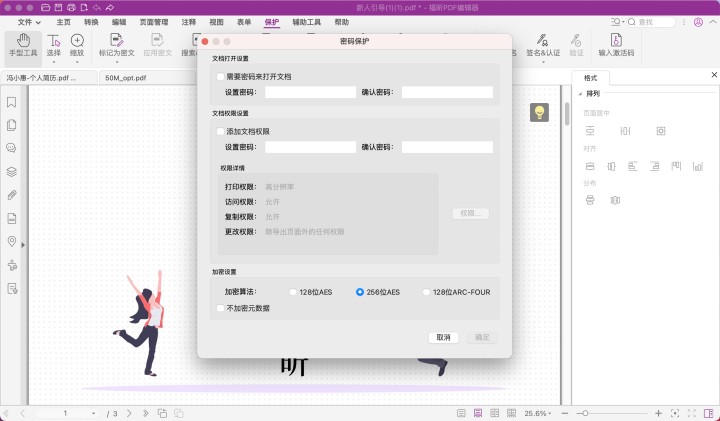Open the layers panel in left sidebar
The height and width of the screenshot is (421, 720).
click(12, 171)
